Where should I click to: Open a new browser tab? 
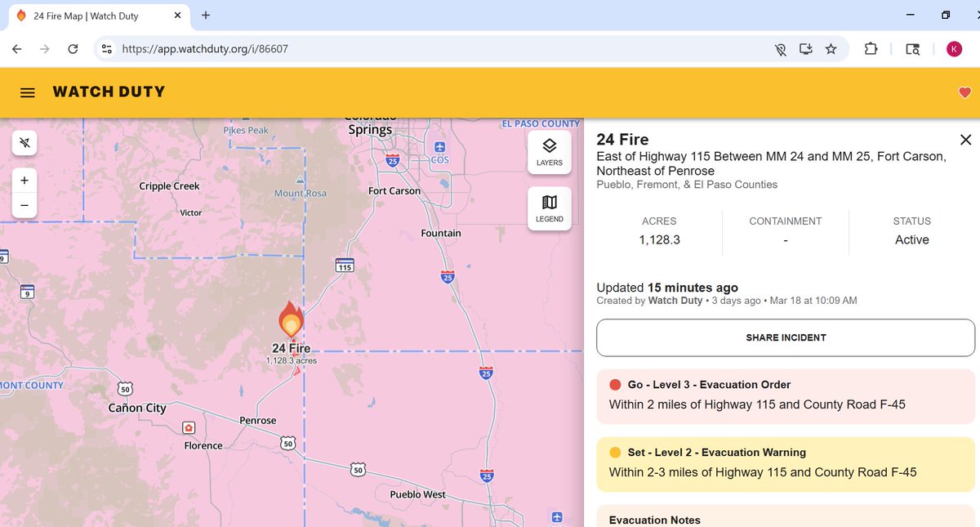click(x=206, y=15)
